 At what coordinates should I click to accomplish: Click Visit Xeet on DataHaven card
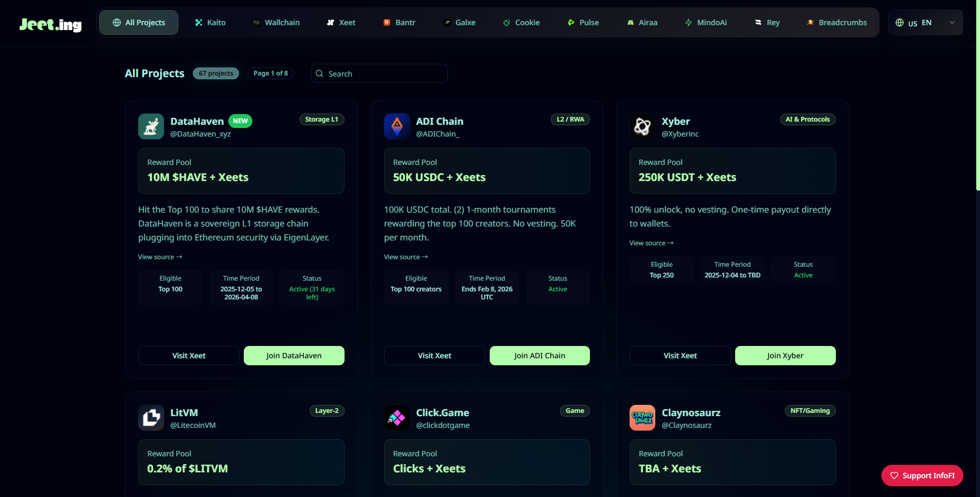click(x=189, y=356)
